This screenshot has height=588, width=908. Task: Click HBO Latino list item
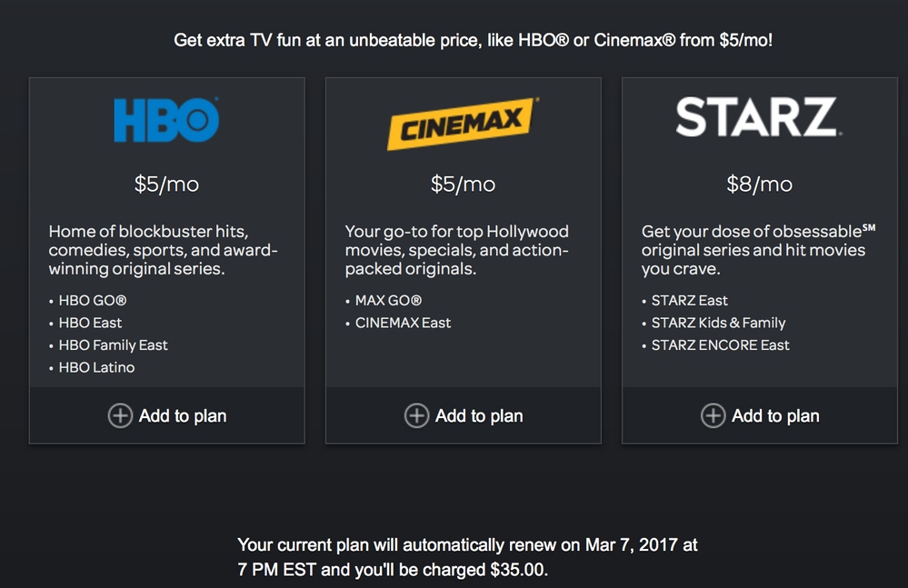pos(96,367)
